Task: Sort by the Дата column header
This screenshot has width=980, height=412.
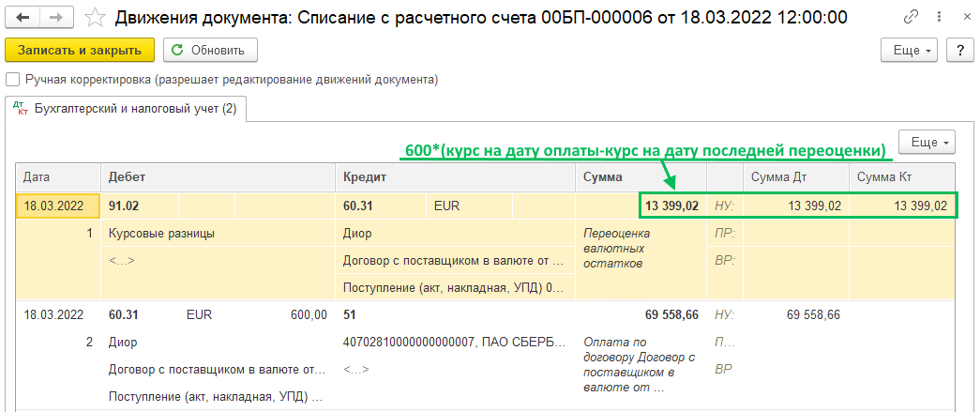Action: [x=58, y=176]
